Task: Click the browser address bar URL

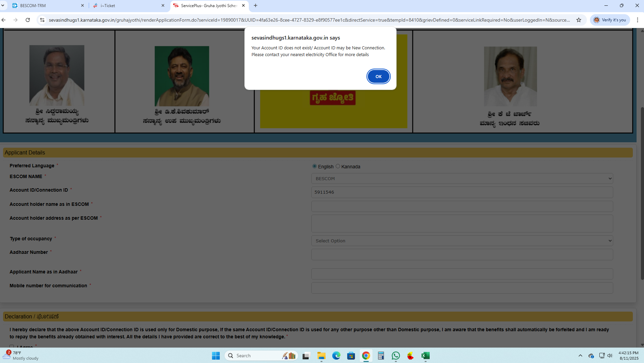Action: (x=309, y=20)
